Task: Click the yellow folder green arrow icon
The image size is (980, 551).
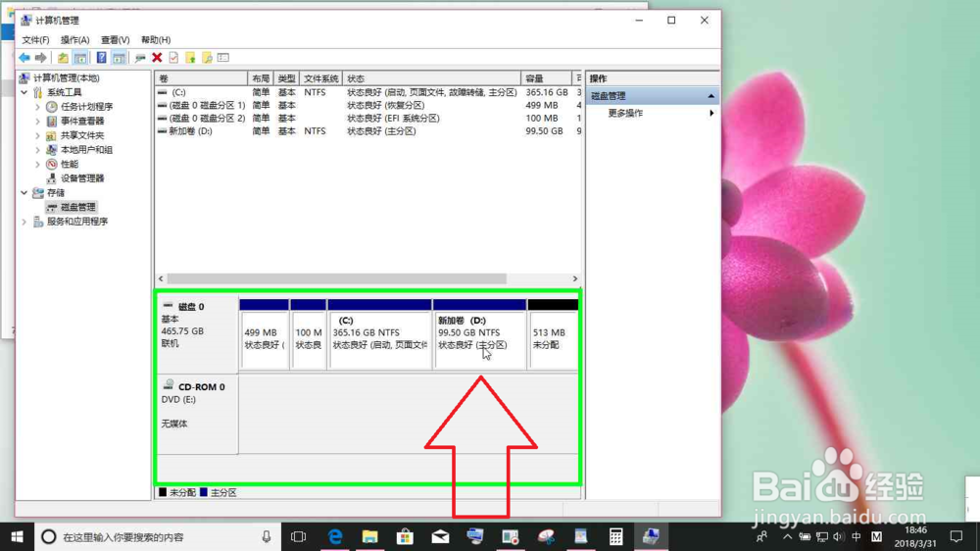Action: point(191,58)
